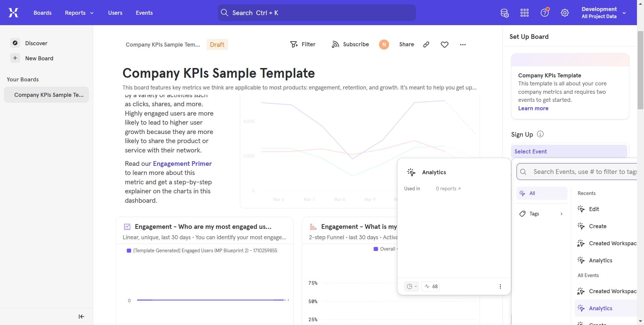
Task: Click the Mixpanel logo icon
Action: click(x=13, y=13)
